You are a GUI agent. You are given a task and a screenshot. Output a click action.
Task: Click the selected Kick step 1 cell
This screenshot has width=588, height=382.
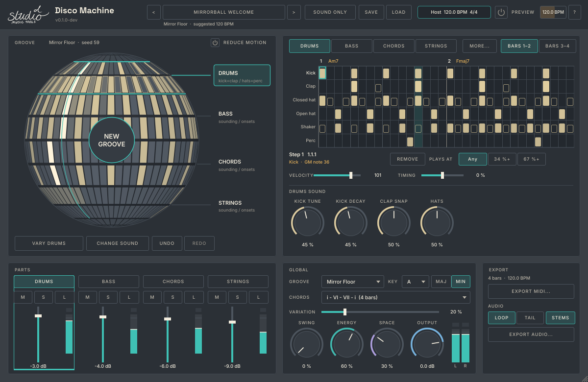pyautogui.click(x=322, y=73)
